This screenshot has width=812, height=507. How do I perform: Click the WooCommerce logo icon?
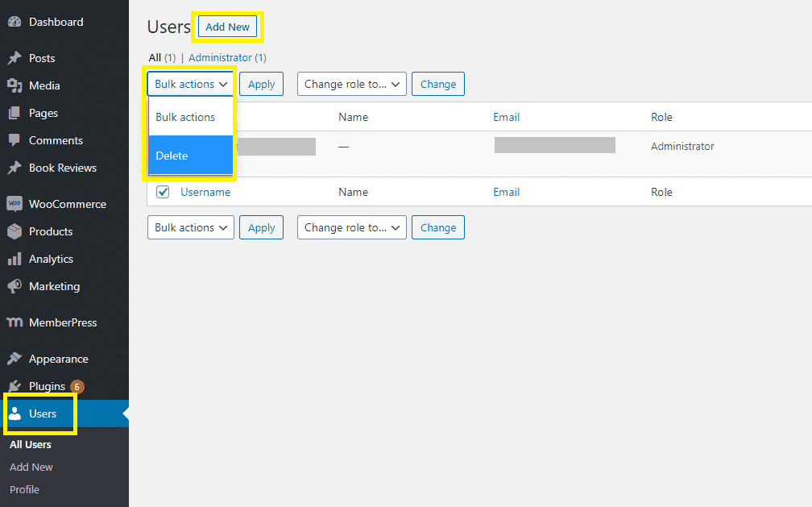click(14, 204)
